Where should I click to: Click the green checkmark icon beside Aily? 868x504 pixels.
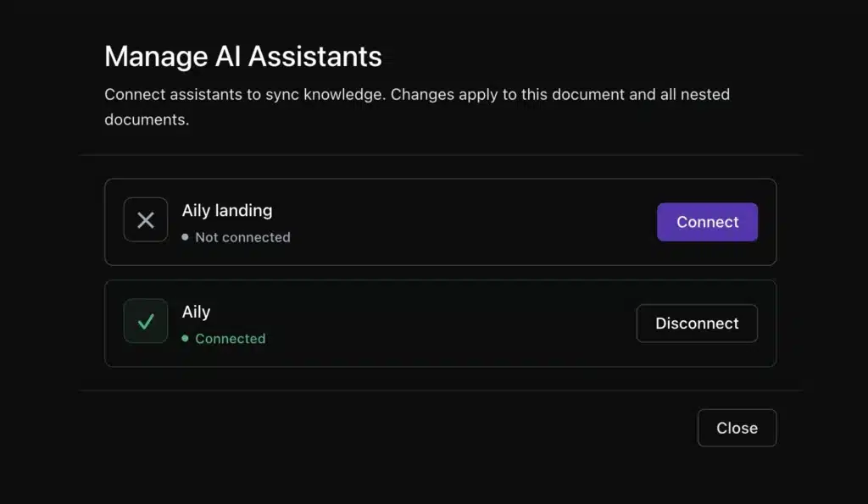coord(146,321)
